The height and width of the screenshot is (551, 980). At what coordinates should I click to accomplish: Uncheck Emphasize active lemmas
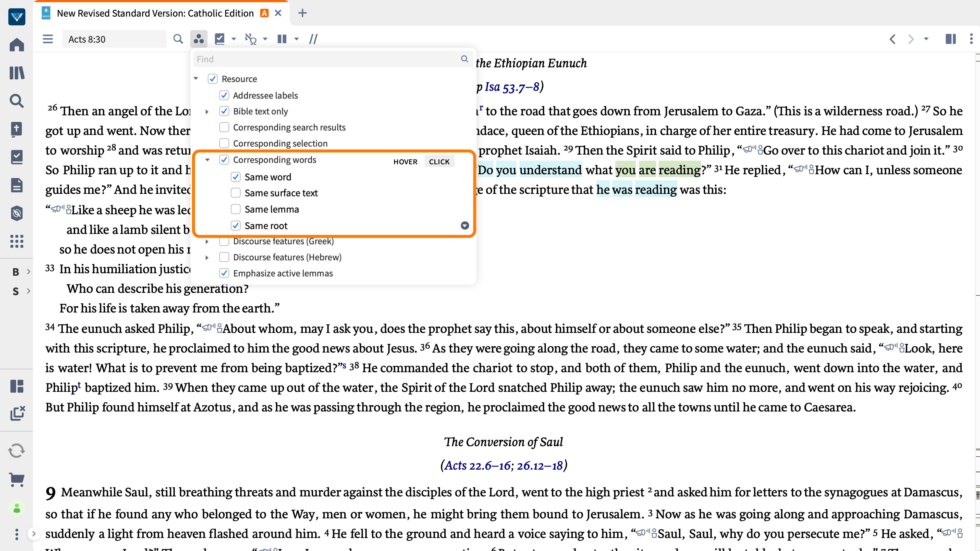click(225, 273)
